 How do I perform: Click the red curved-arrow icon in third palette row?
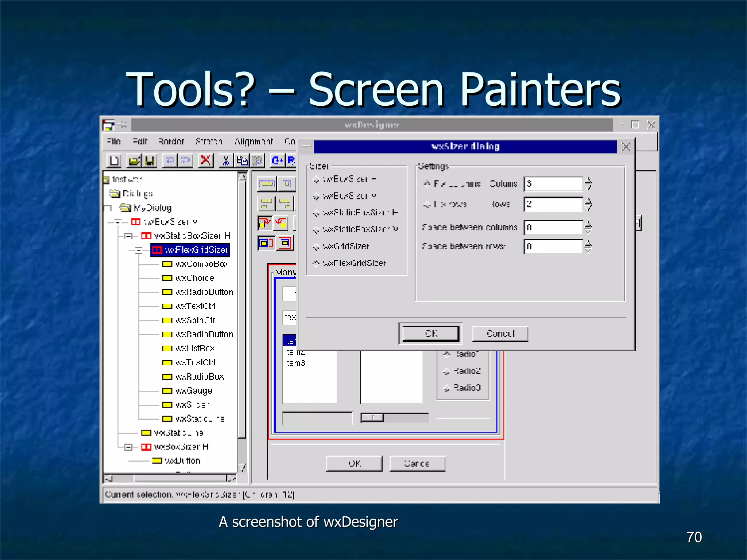280,223
